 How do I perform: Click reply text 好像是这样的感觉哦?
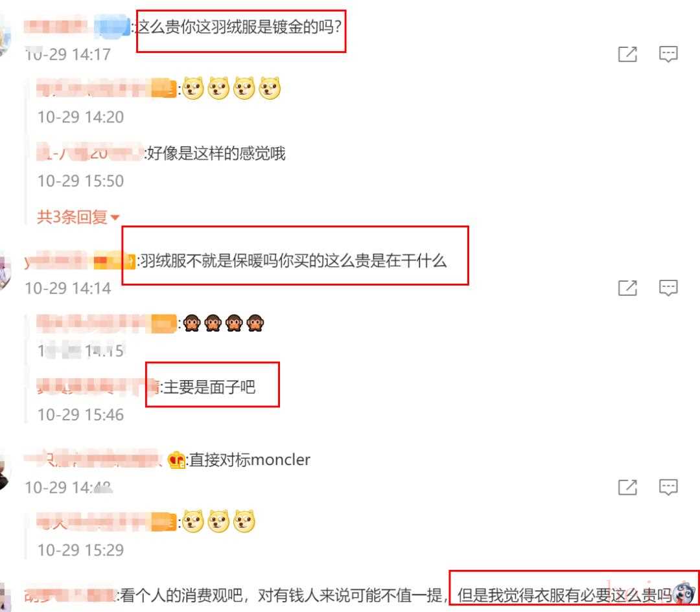[x=216, y=153]
